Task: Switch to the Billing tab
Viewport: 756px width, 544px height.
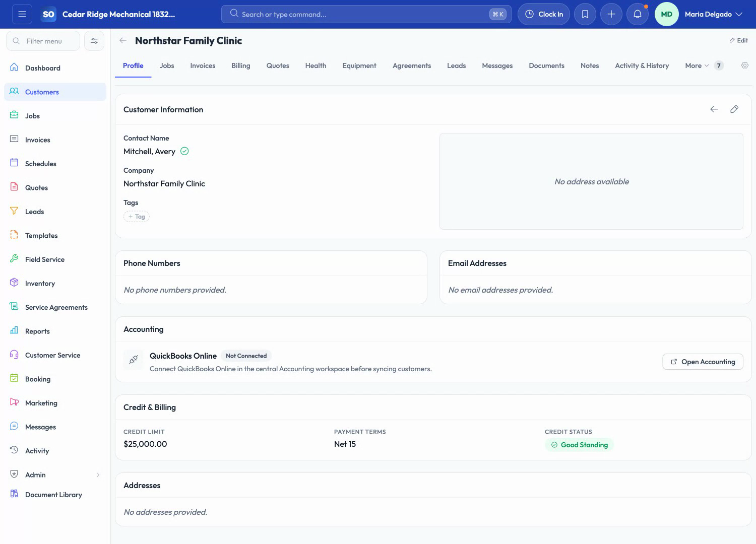Action: pyautogui.click(x=241, y=65)
